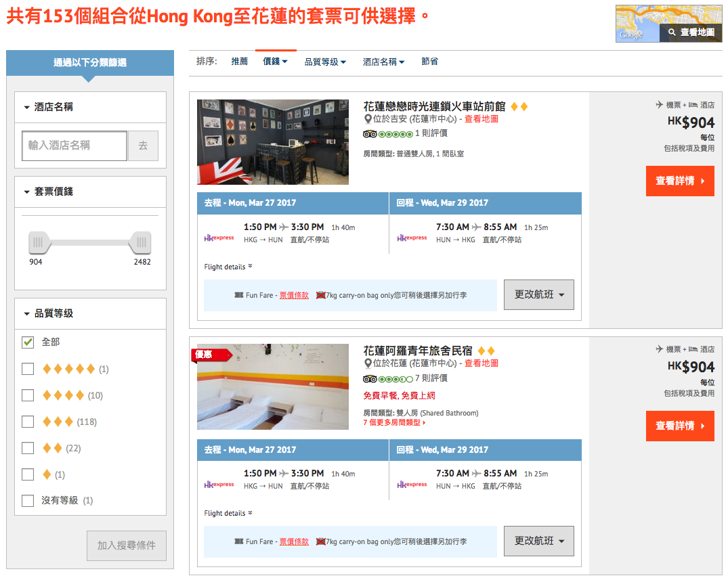Screen dimensions: 728x580
Task: Open 品質等级 sort dropdown
Action: coord(325,62)
